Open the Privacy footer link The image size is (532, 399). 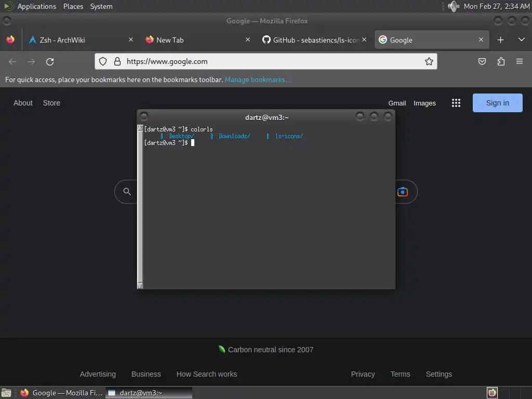(x=363, y=374)
